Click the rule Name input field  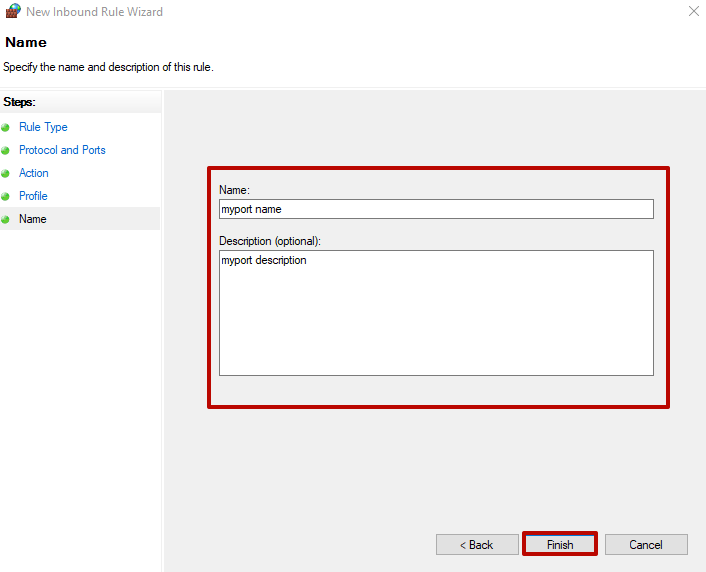click(436, 209)
